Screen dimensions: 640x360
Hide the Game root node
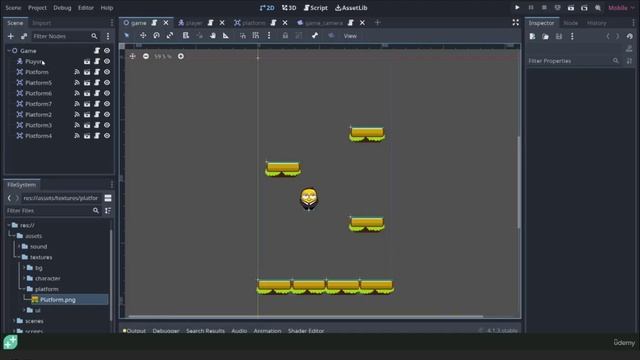[x=107, y=51]
